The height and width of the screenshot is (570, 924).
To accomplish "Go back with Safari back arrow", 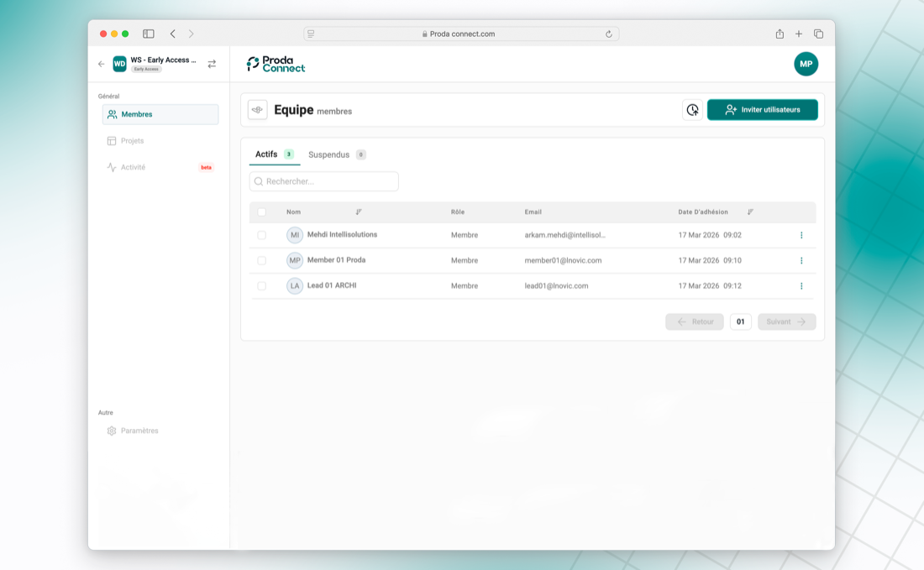I will tap(173, 34).
